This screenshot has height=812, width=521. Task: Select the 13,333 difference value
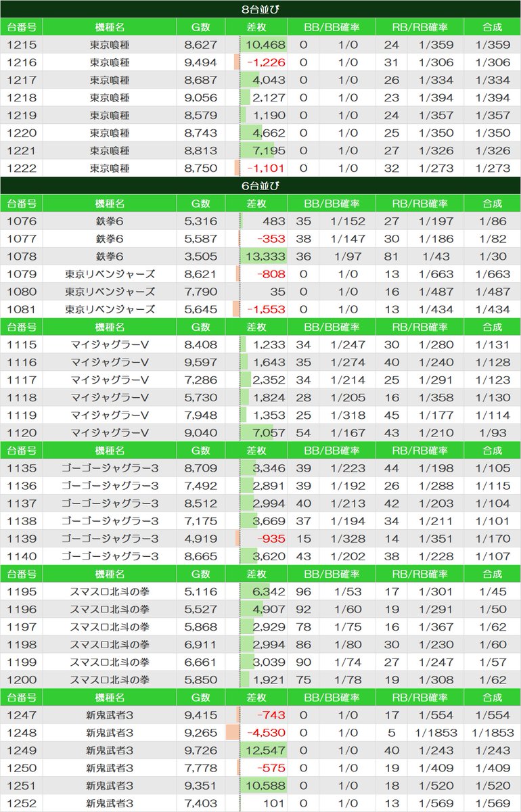tap(266, 256)
